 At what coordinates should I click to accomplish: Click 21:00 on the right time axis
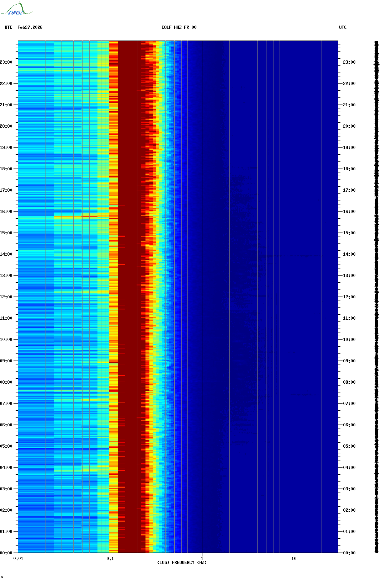pyautogui.click(x=349, y=105)
